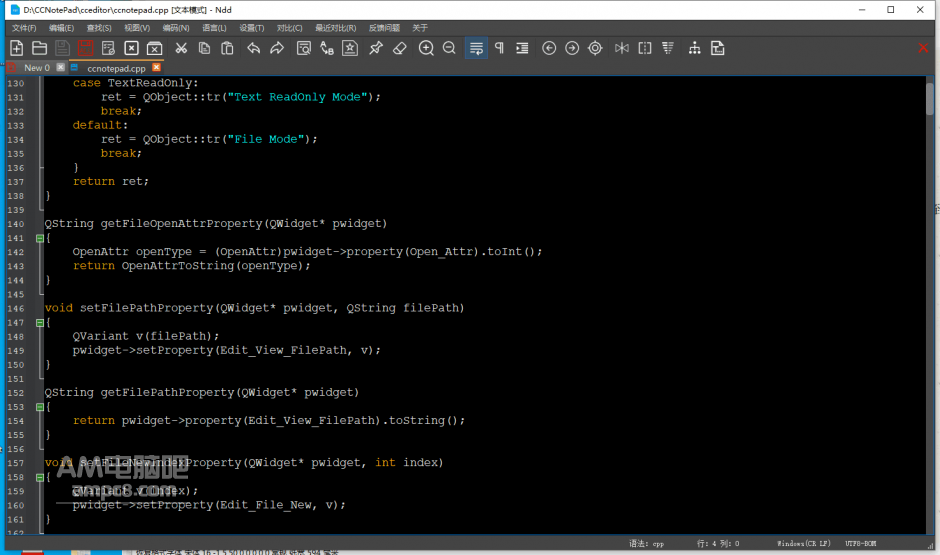940x555 pixels.
Task: Click the red X at toolbar right
Action: (x=923, y=49)
